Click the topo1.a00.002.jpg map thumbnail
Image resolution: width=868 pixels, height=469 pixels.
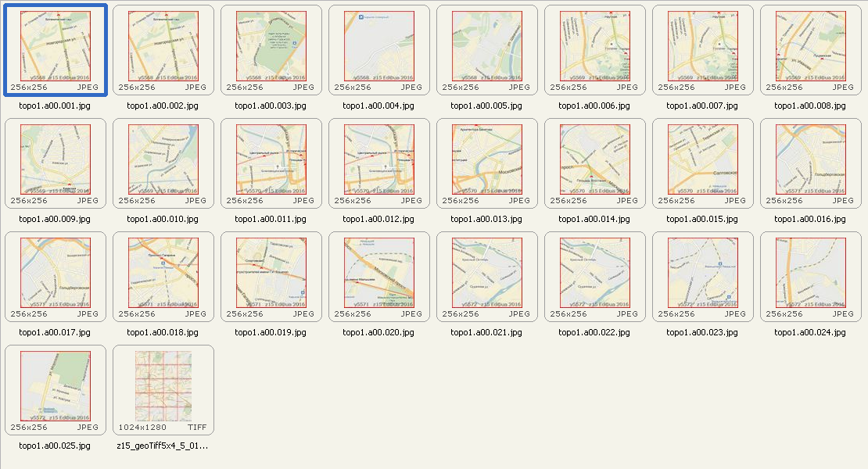point(163,47)
